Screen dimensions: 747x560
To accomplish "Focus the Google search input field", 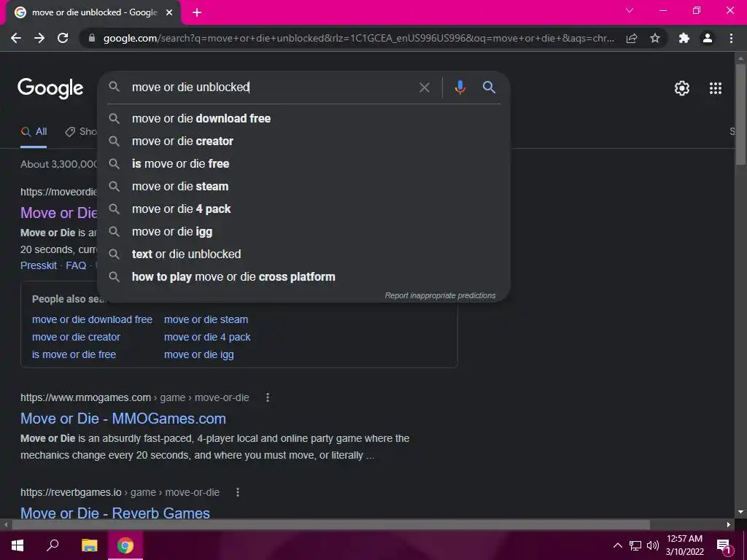I will coord(271,87).
